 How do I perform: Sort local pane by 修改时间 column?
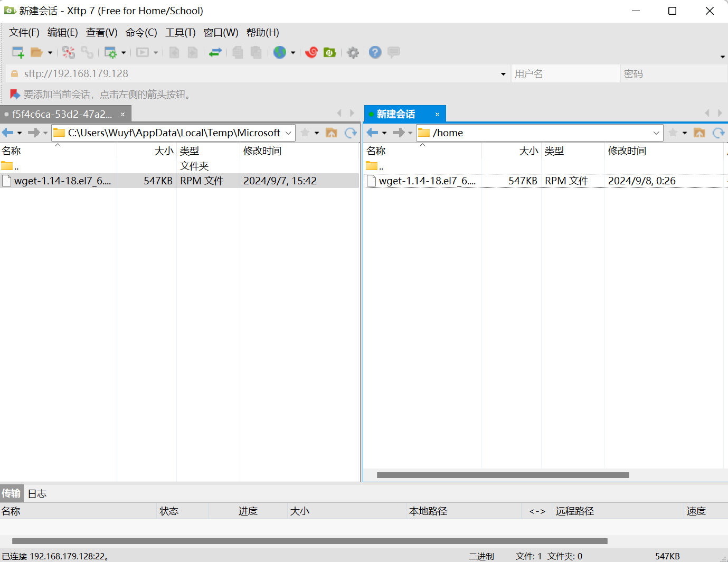(x=299, y=151)
